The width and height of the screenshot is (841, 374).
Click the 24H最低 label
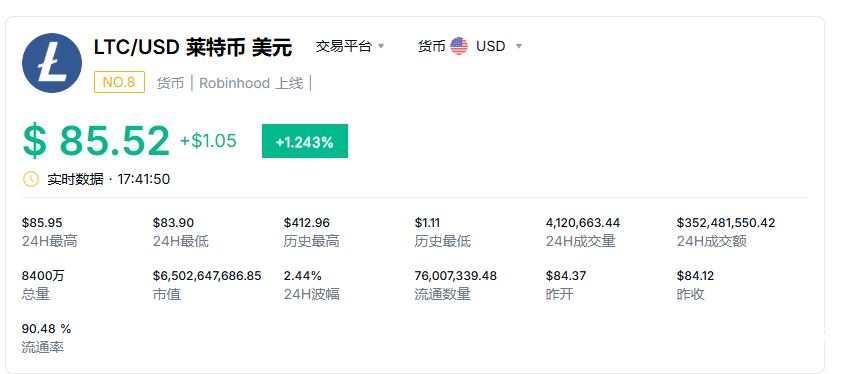coord(181,241)
